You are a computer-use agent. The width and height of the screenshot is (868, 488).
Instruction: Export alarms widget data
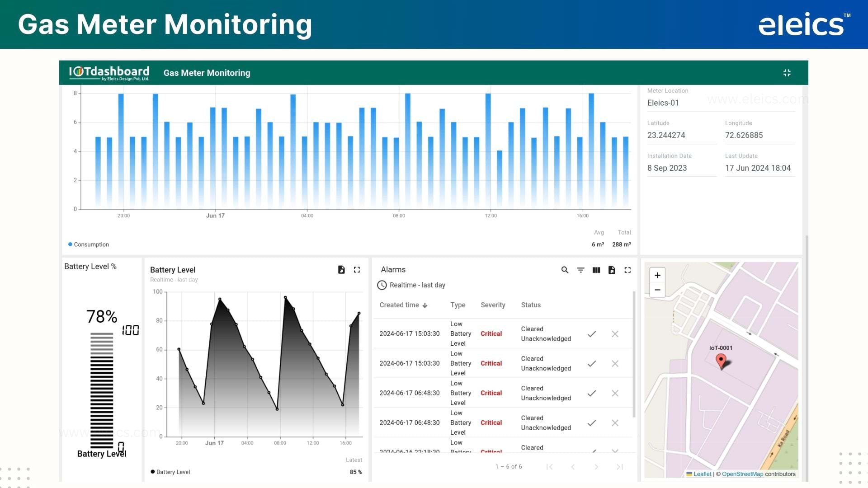coord(612,270)
